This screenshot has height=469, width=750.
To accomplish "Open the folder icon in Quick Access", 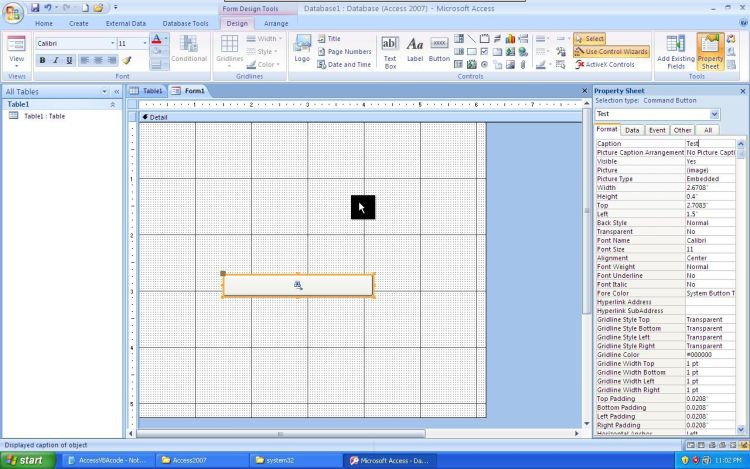I will click(x=98, y=8).
